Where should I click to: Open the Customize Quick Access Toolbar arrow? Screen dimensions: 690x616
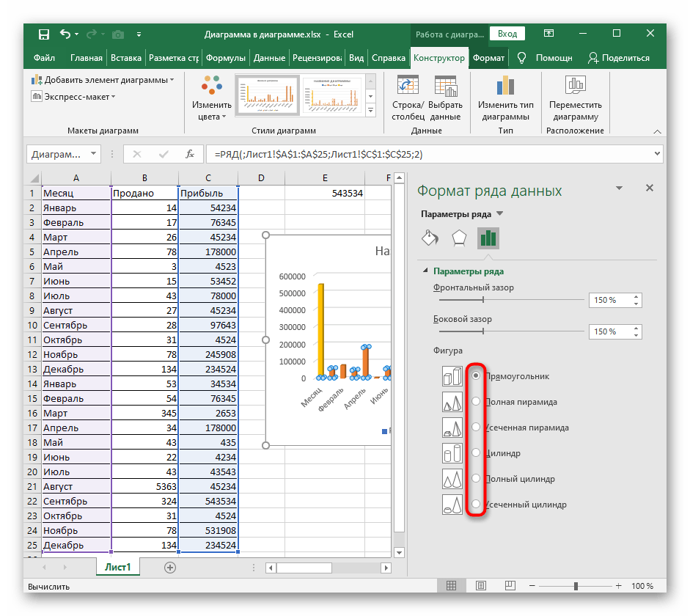click(139, 34)
